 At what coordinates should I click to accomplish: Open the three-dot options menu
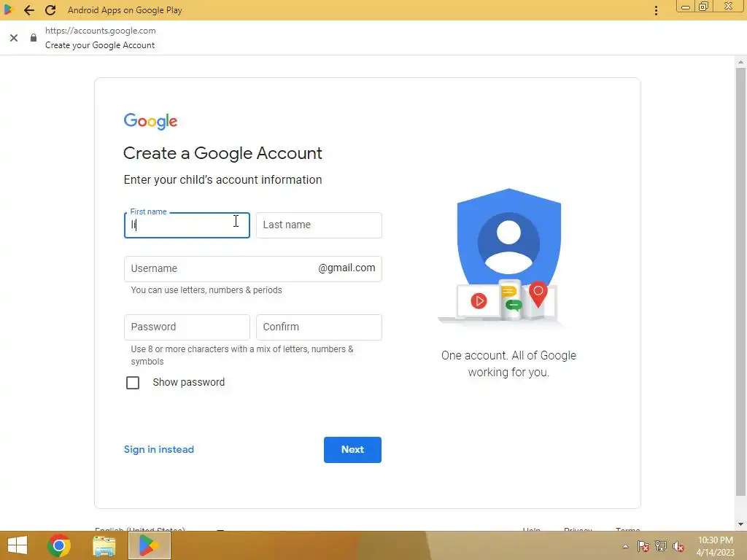[656, 10]
